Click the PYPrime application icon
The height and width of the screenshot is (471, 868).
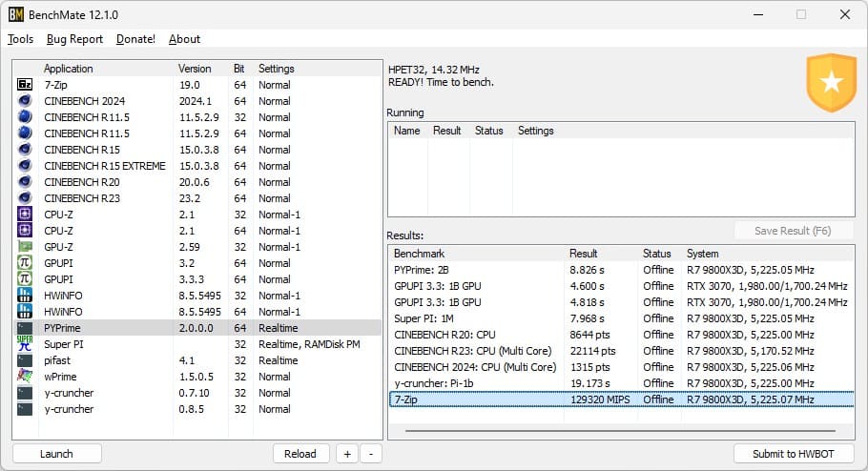point(25,328)
